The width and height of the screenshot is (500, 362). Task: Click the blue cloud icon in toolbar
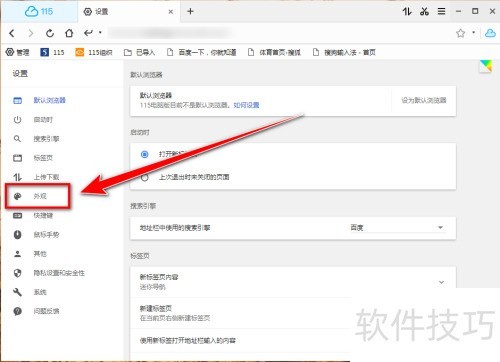click(x=490, y=33)
